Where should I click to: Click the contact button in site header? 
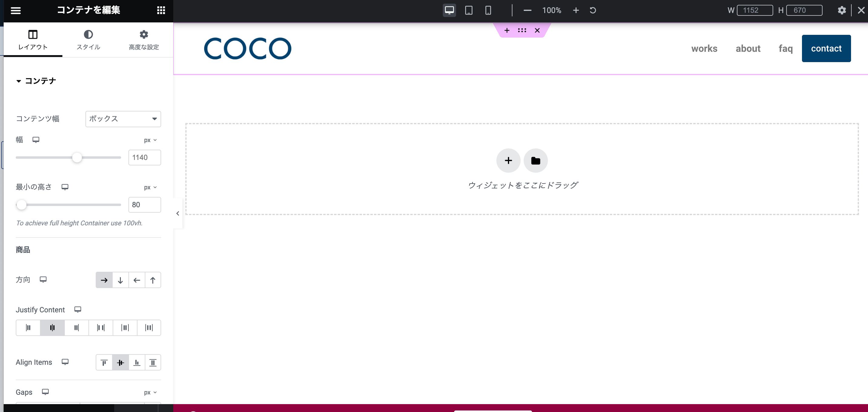pos(826,48)
